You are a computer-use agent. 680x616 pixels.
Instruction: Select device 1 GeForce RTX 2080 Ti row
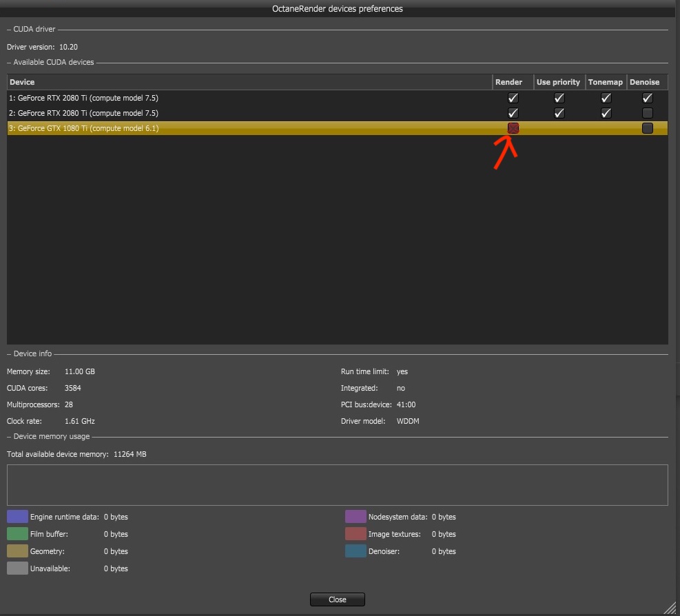coord(338,98)
